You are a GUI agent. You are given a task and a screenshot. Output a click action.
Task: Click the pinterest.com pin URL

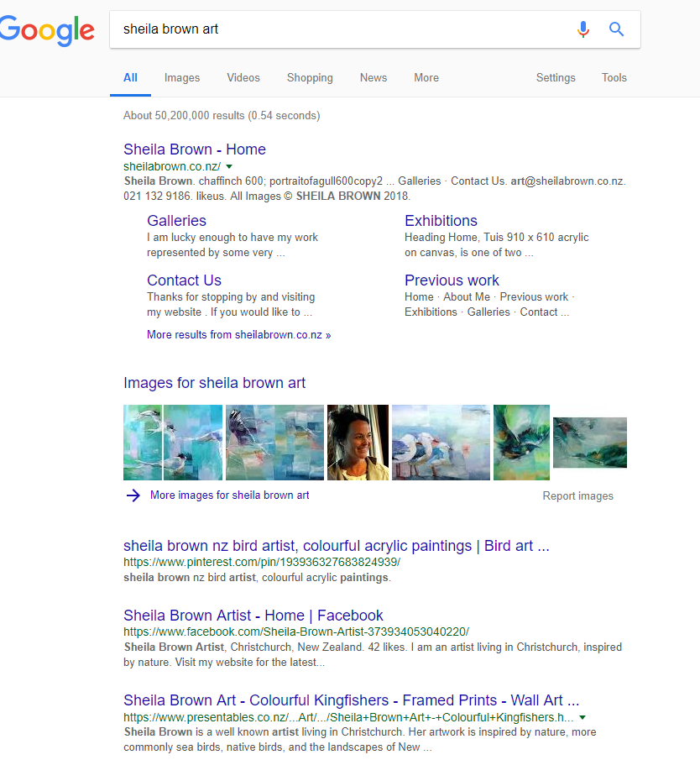(x=262, y=563)
